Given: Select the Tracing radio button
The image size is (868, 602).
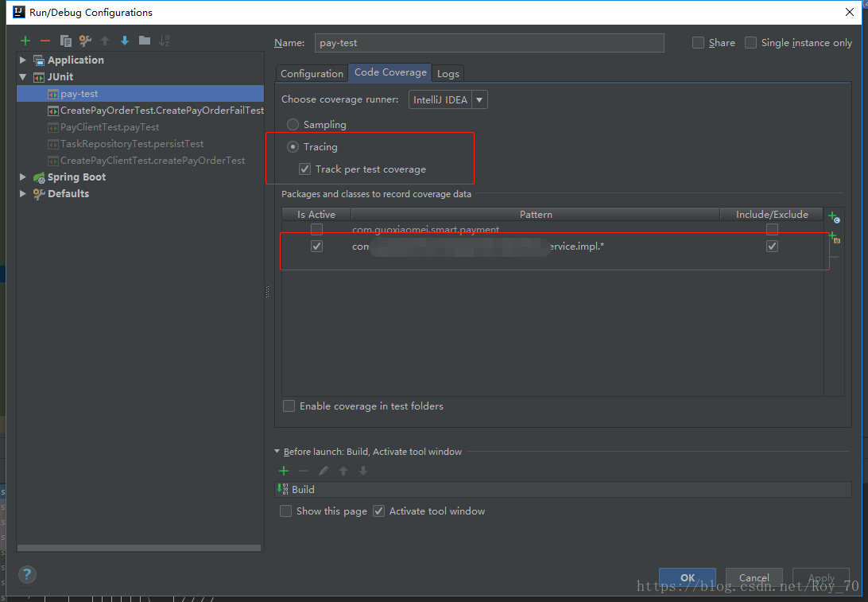Looking at the screenshot, I should click(293, 147).
